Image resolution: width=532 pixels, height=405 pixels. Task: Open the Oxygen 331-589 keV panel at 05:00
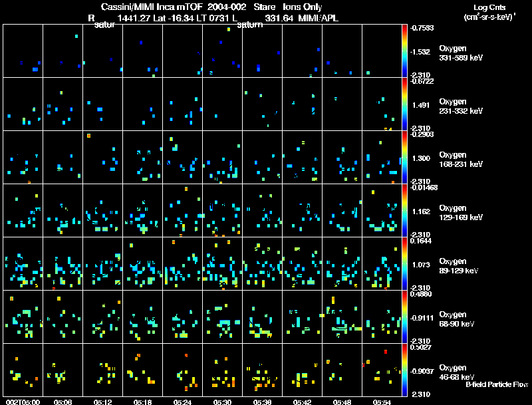(x=23, y=51)
